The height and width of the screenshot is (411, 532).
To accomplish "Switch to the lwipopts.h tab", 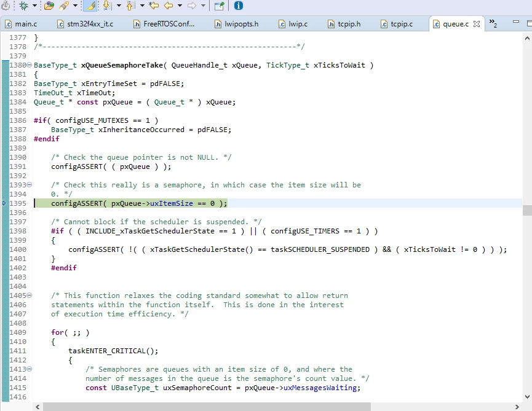I will click(x=237, y=24).
